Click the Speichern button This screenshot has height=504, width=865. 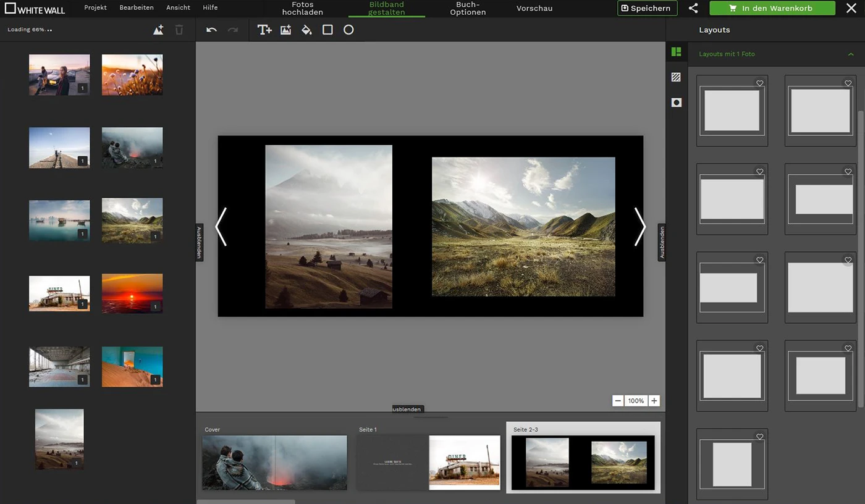coord(647,8)
